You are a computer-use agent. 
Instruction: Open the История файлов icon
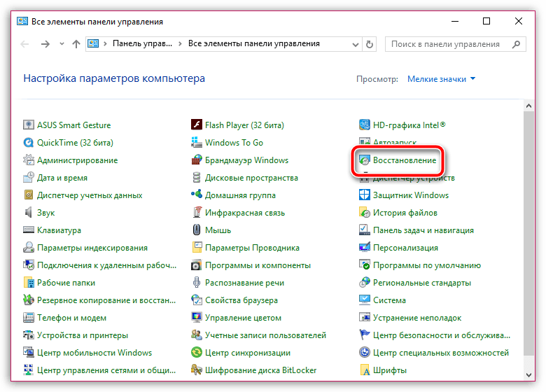pyautogui.click(x=364, y=212)
